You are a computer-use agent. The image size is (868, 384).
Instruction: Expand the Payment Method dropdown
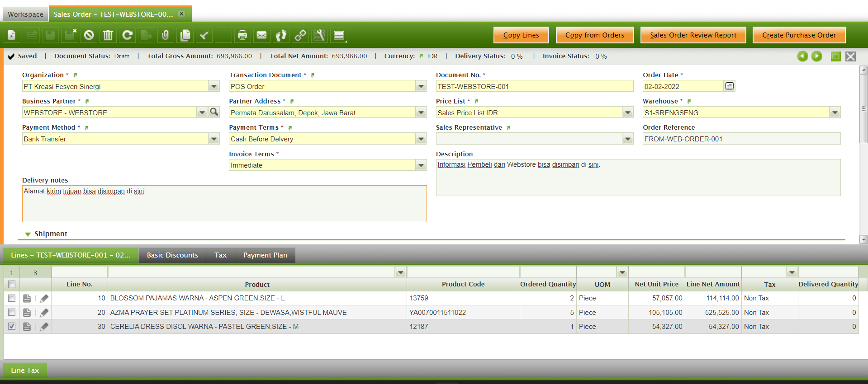(x=214, y=139)
